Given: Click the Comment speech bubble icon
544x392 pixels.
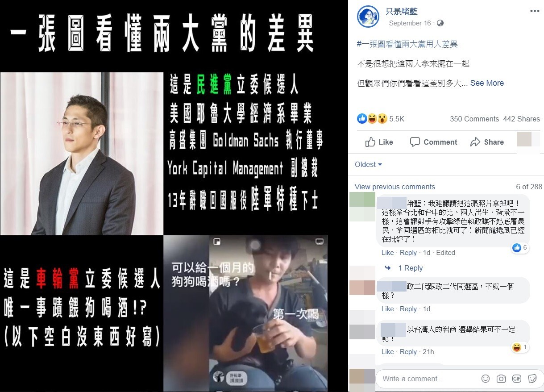Looking at the screenshot, I should (x=415, y=142).
